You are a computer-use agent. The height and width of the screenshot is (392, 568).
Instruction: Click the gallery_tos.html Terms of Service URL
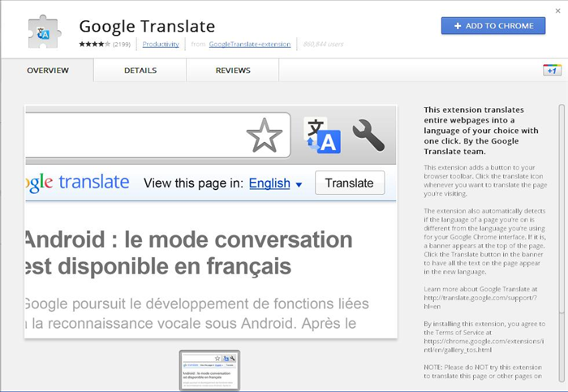tap(484, 346)
